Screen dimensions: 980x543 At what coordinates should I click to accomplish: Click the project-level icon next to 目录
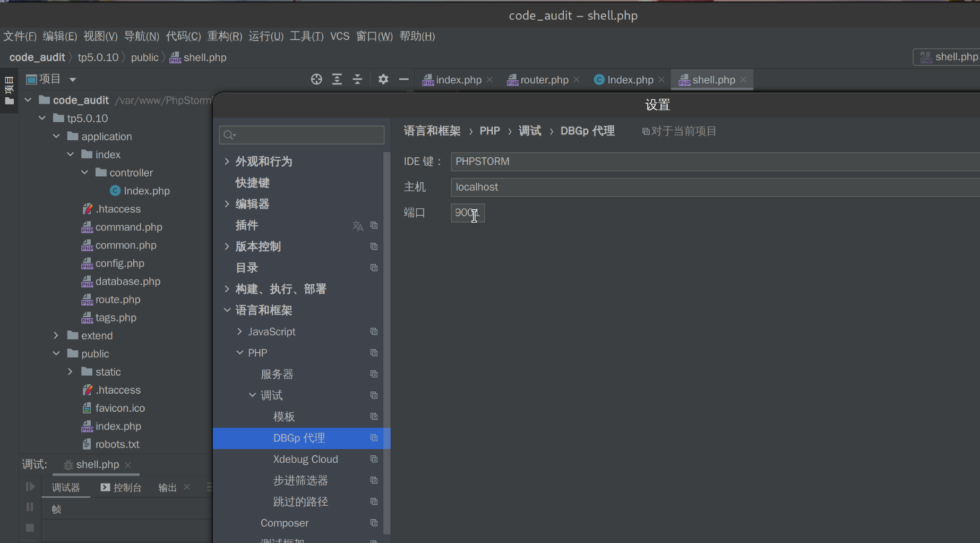click(374, 268)
